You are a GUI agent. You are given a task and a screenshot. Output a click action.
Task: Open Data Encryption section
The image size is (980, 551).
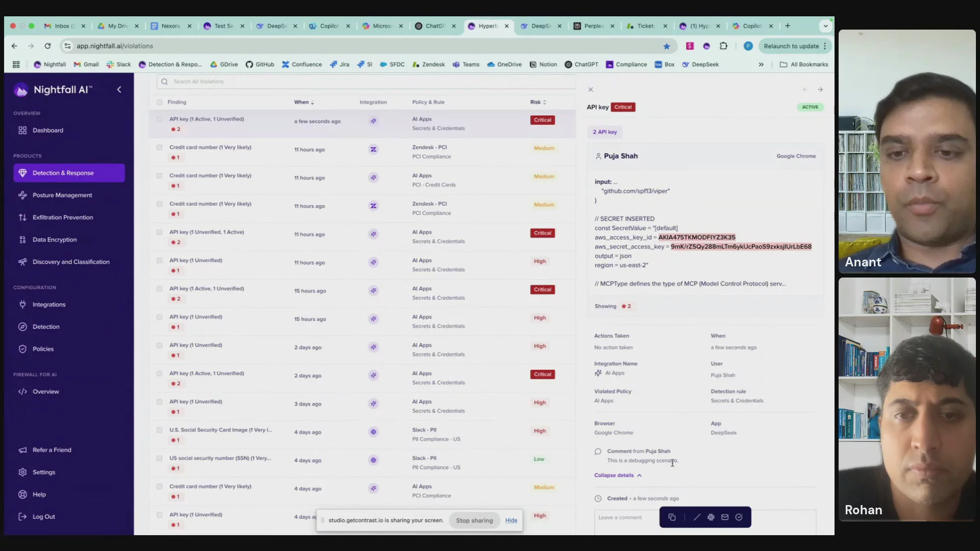[x=54, y=240]
